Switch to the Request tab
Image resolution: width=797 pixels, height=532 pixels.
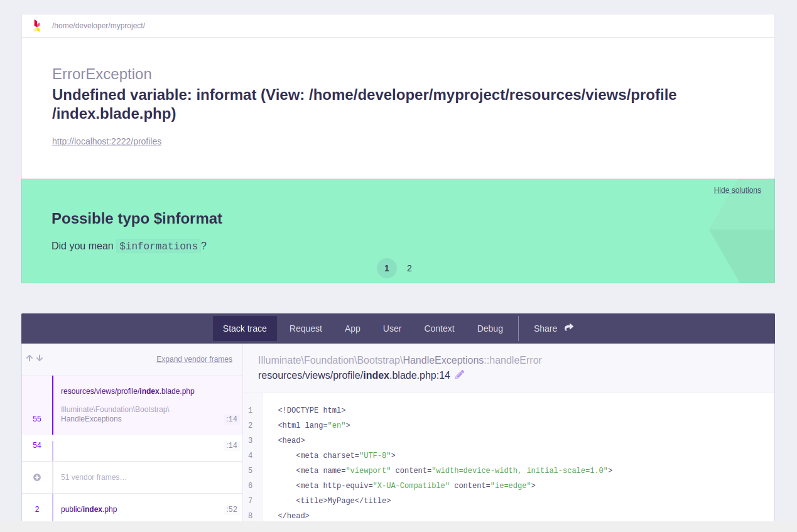point(306,328)
